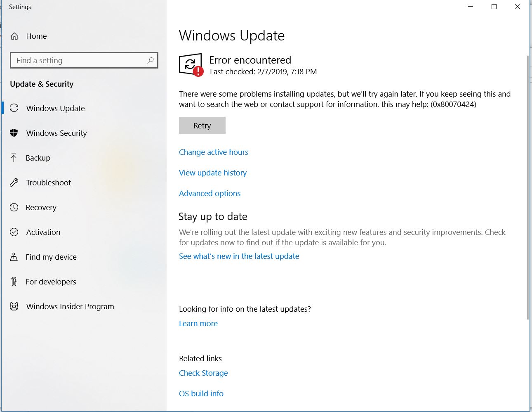This screenshot has height=412, width=532.
Task: Open View update history link
Action: click(x=213, y=173)
